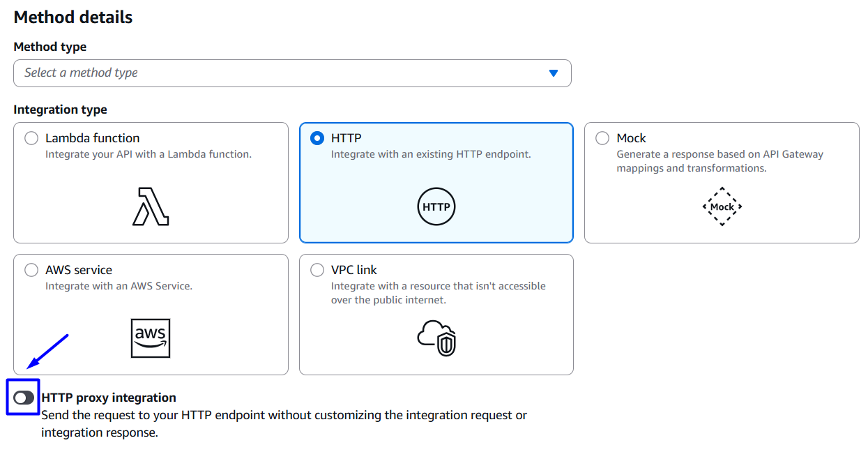Enable the HTTP proxy integration toggle
868x452 pixels.
24,398
